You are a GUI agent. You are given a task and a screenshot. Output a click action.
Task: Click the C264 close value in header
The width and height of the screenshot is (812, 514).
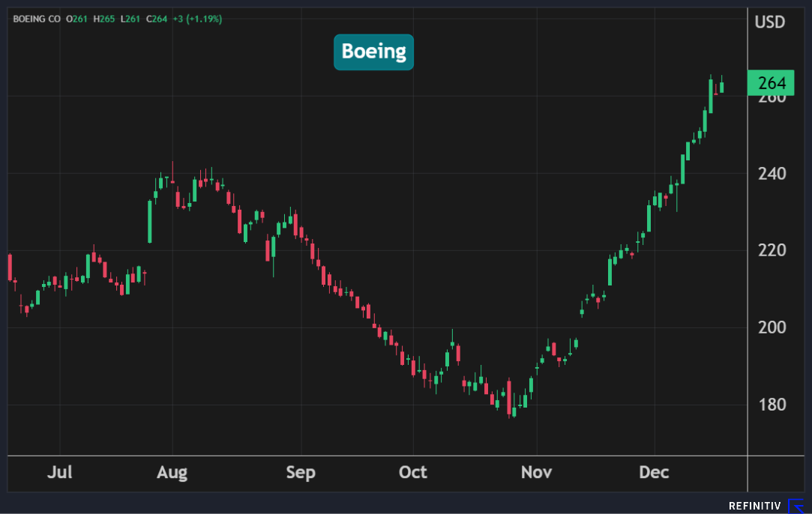155,19
